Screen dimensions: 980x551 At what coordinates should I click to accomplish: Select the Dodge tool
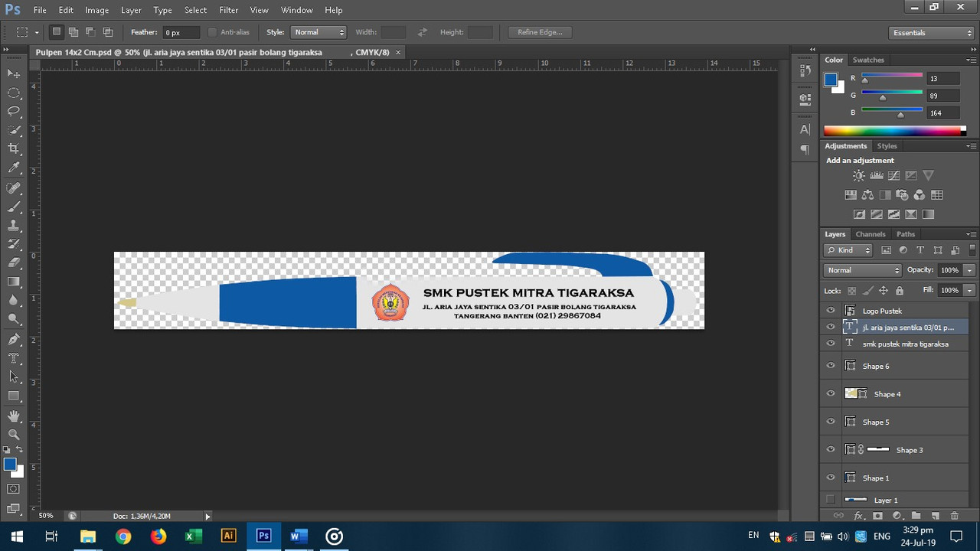pyautogui.click(x=14, y=318)
